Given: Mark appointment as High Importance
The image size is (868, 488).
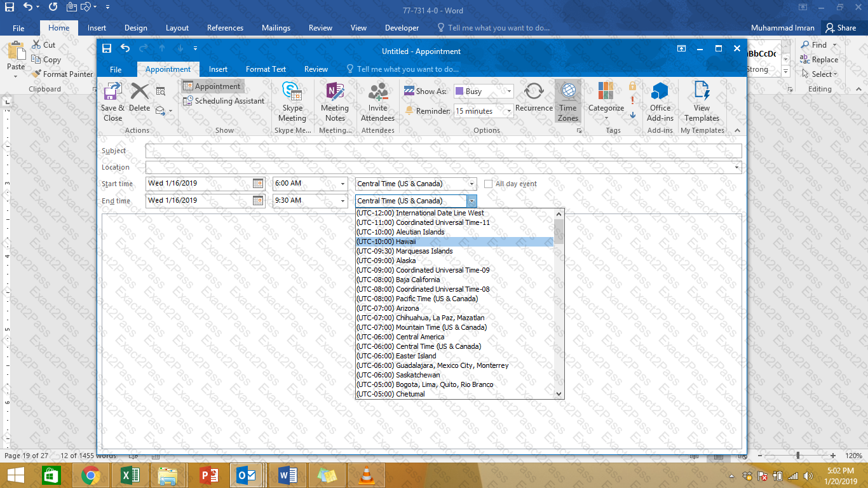Looking at the screenshot, I should pyautogui.click(x=632, y=100).
